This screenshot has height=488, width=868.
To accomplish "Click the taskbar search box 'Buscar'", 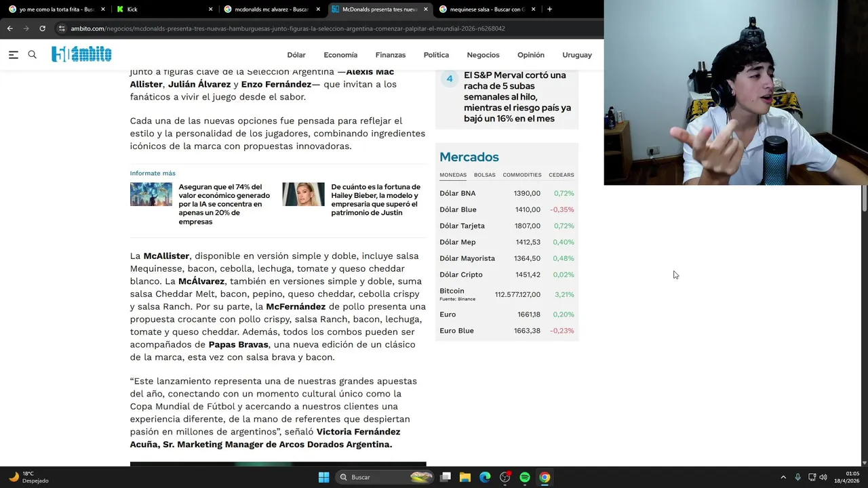I will coord(385,477).
